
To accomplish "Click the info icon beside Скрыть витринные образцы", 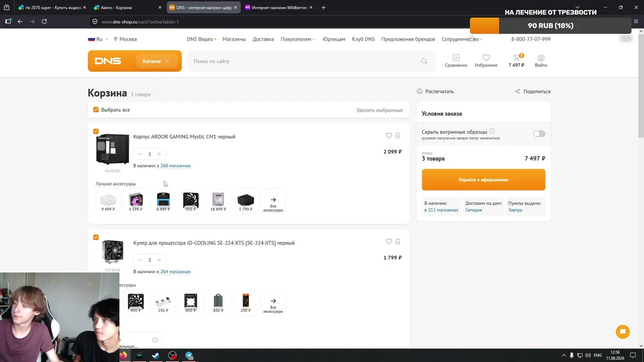I will tap(492, 131).
